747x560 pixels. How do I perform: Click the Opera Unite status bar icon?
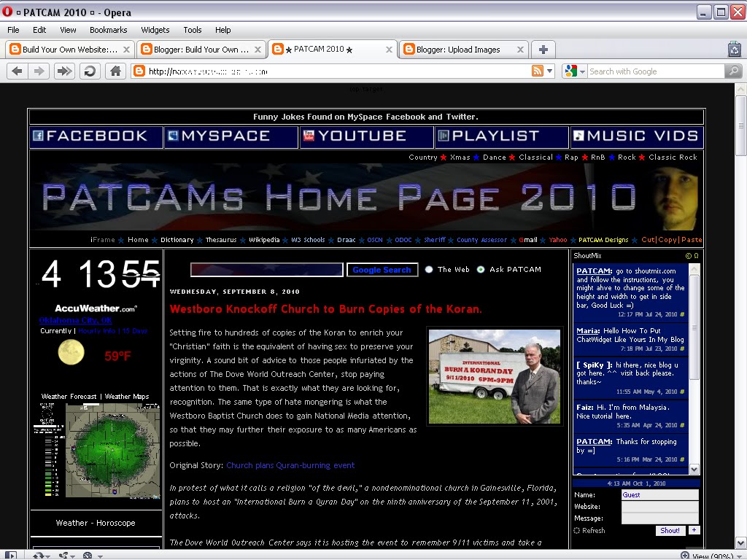pyautogui.click(x=63, y=555)
